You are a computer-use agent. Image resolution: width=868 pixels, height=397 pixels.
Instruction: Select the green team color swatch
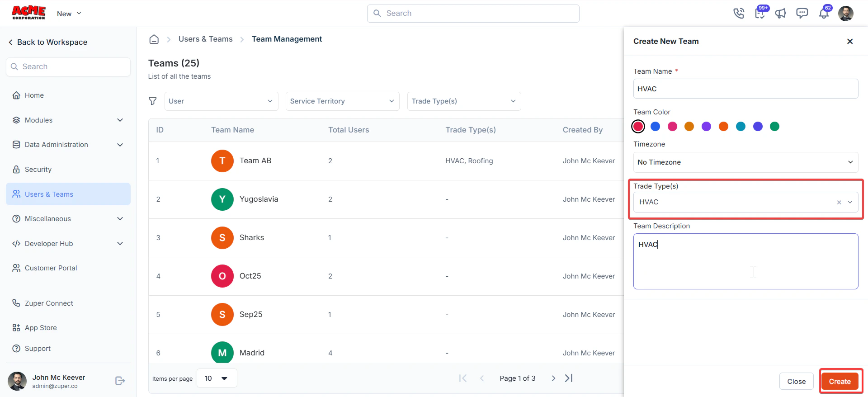[x=775, y=127]
